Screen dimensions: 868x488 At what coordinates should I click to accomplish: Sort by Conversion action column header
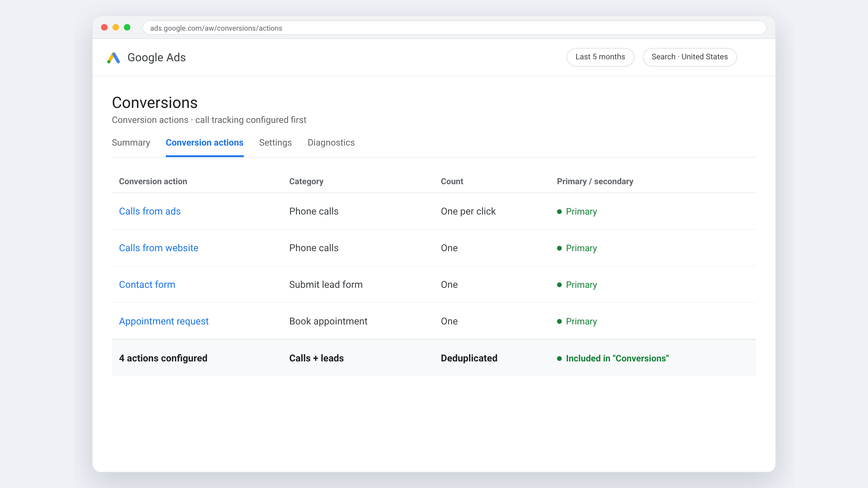tap(153, 181)
